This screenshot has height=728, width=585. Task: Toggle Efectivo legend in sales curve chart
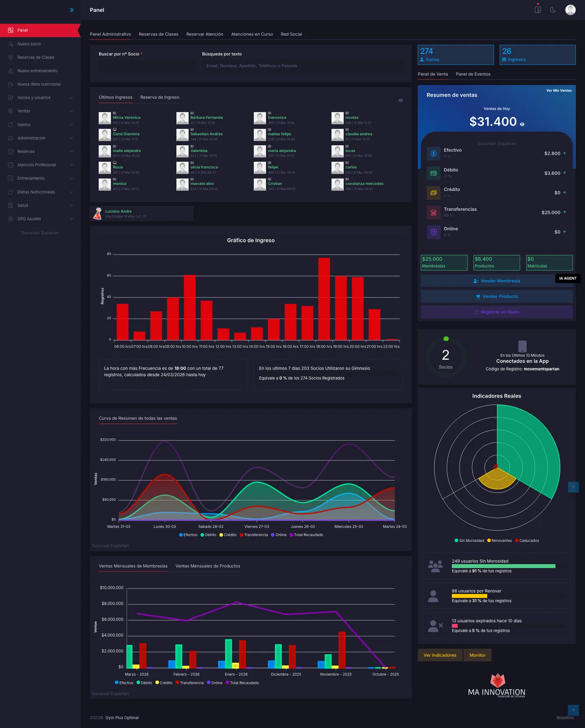click(188, 535)
